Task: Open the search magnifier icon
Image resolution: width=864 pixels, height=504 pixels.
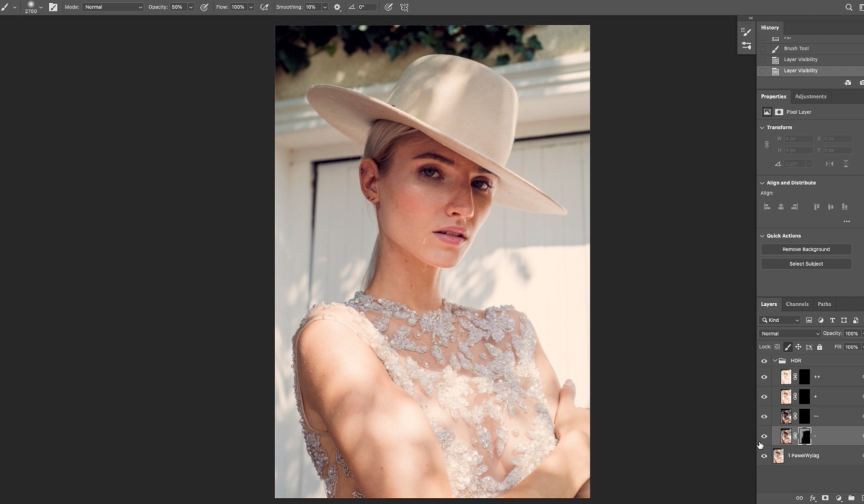Action: pos(849,7)
